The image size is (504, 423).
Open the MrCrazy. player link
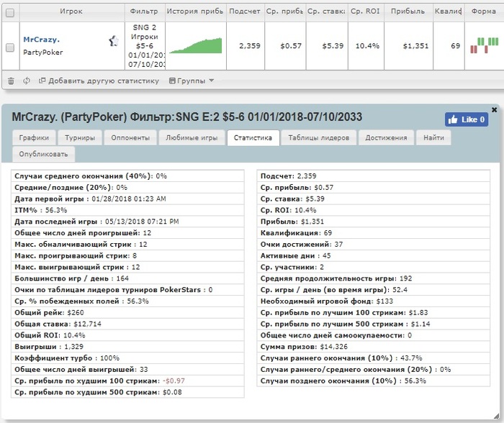coord(42,40)
